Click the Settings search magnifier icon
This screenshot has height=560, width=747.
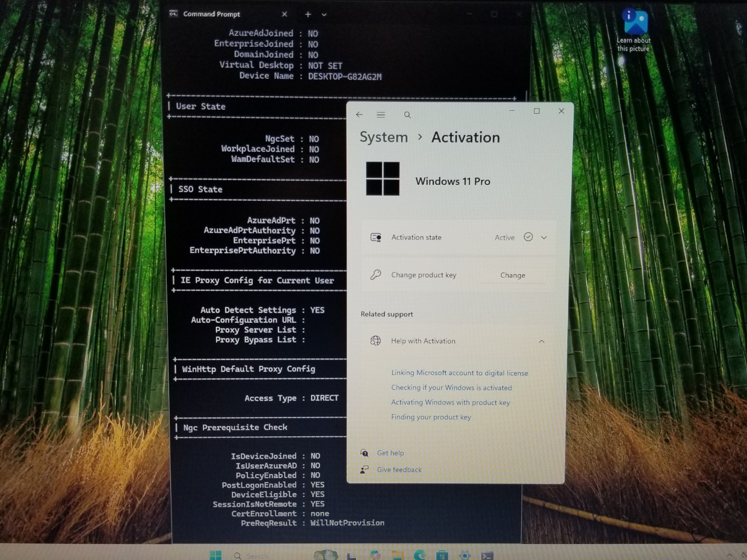tap(407, 115)
